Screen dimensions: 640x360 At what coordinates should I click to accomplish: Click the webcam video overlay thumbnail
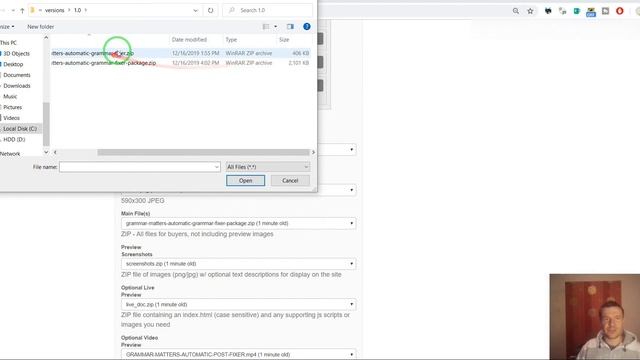595,316
